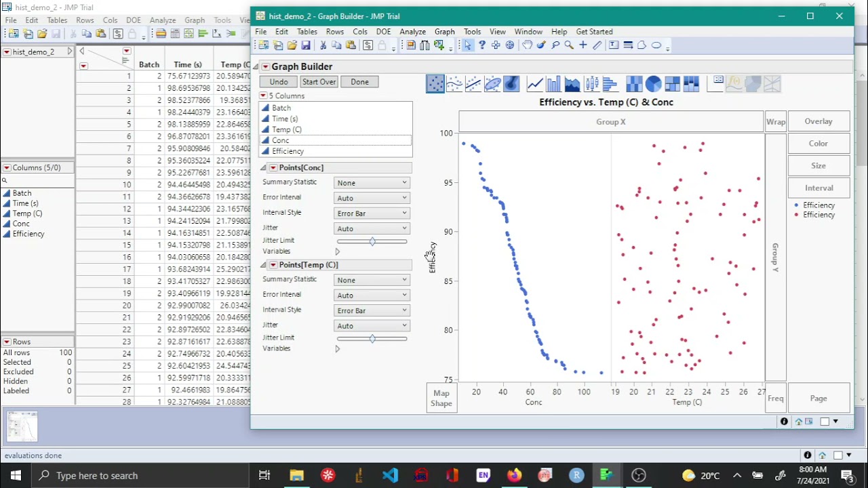
Task: Click the Color drop zone
Action: click(x=818, y=144)
